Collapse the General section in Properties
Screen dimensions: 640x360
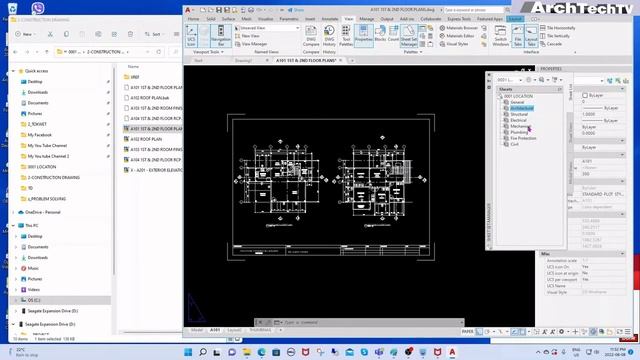[x=622, y=89]
